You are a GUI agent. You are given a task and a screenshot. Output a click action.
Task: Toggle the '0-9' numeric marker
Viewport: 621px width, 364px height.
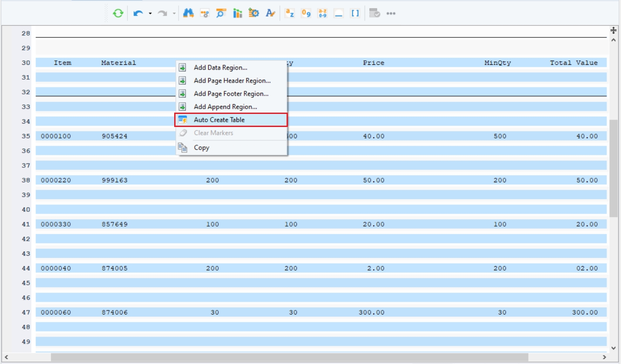tap(306, 13)
